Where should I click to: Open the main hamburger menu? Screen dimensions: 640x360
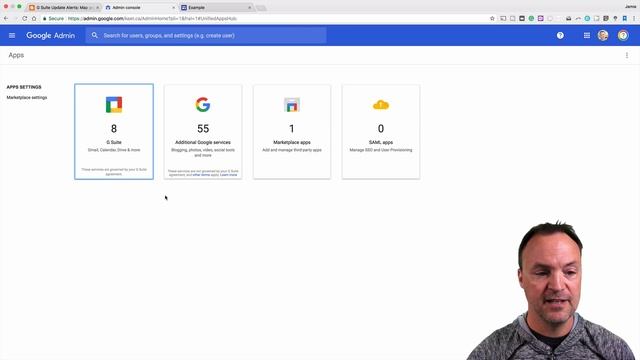(x=12, y=36)
